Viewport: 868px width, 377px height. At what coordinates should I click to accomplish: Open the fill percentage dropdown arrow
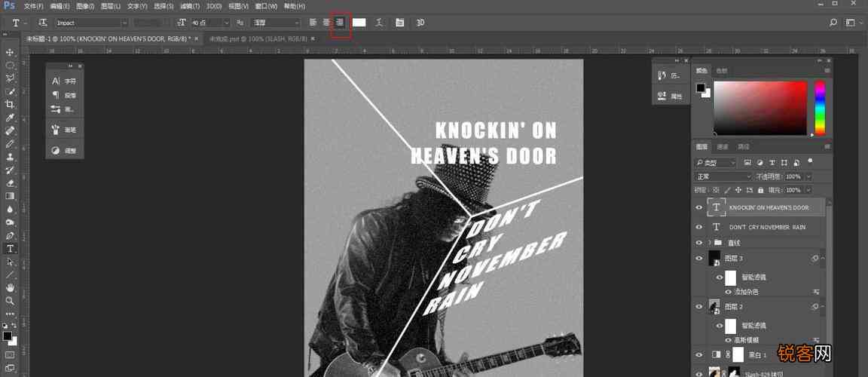pos(808,190)
